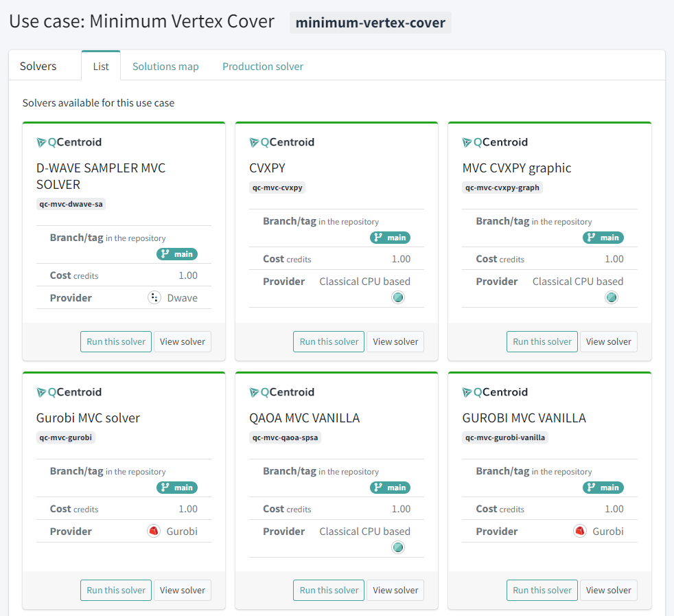The image size is (674, 616).
Task: Click main branch badge in Gurobi MVC solver card
Action: 177,488
